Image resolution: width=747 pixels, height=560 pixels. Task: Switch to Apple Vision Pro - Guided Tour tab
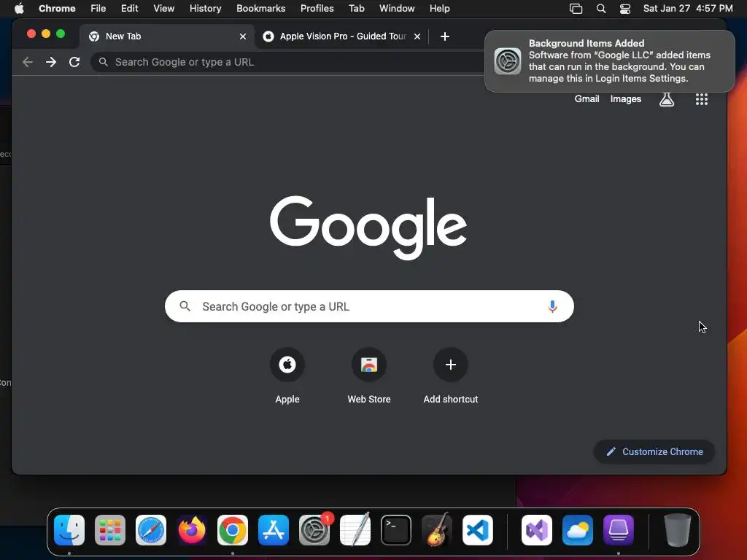click(342, 36)
